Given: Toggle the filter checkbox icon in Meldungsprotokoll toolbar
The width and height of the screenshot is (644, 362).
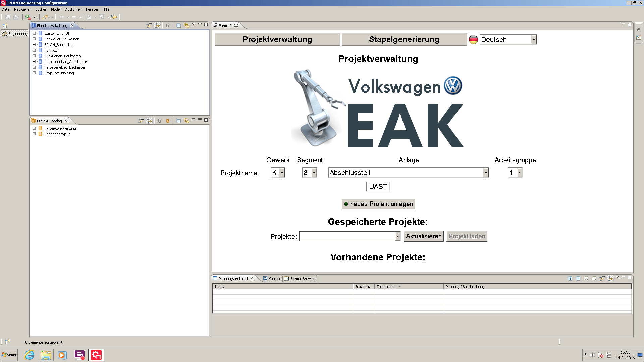Looking at the screenshot, I should coord(586,279).
